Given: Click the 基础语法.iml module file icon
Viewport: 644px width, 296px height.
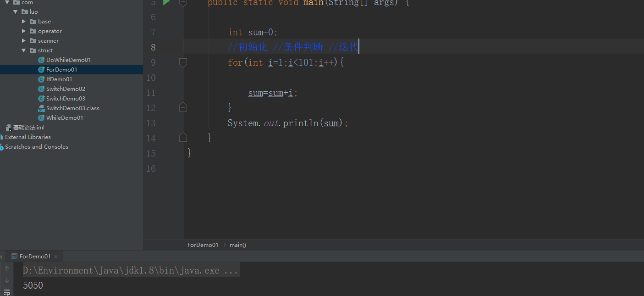Looking at the screenshot, I should 8,128.
